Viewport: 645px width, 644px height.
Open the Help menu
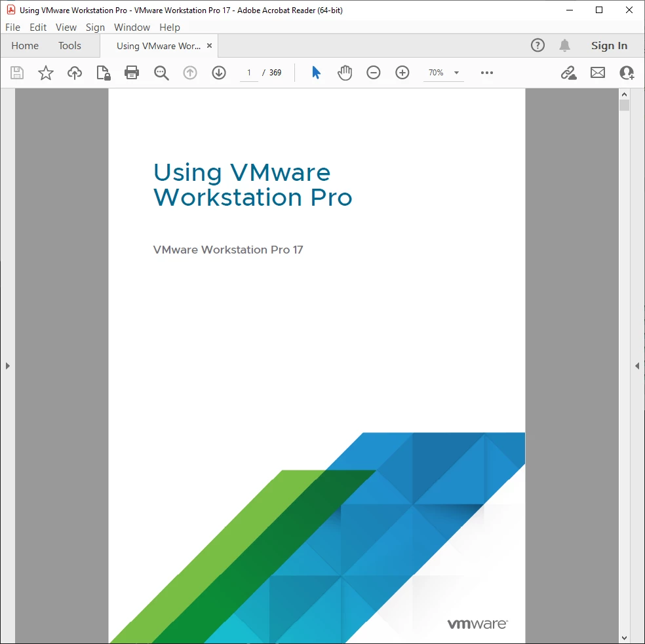170,27
